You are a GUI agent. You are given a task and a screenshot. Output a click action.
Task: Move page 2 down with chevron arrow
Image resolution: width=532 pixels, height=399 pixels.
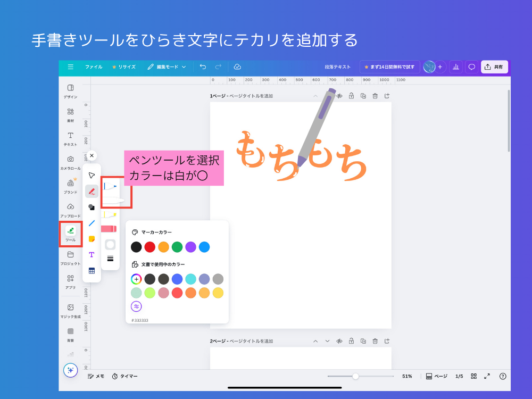point(327,341)
